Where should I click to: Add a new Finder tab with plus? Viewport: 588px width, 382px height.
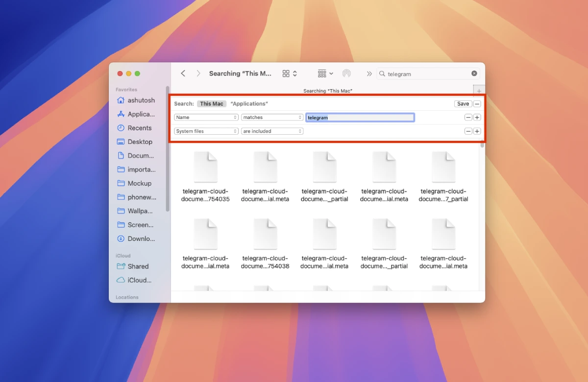pyautogui.click(x=479, y=91)
